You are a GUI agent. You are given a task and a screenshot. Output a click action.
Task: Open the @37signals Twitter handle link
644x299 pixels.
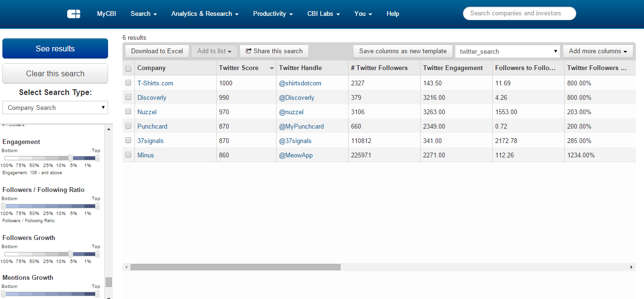click(295, 141)
